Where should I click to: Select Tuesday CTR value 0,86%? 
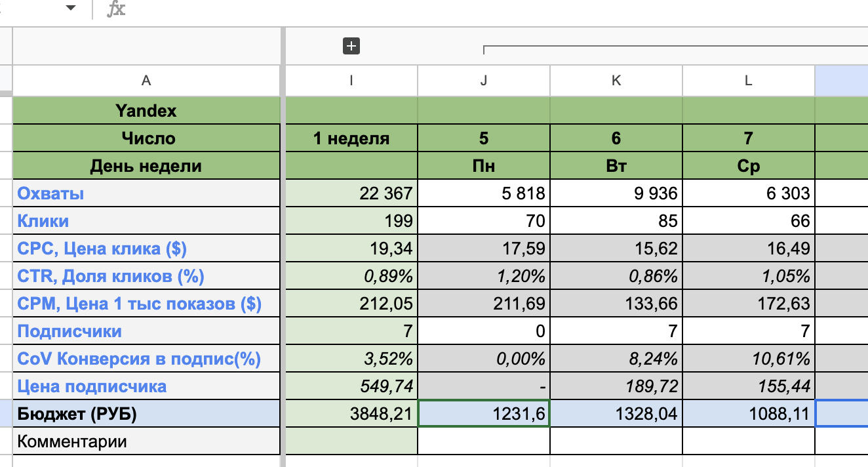[x=616, y=276]
